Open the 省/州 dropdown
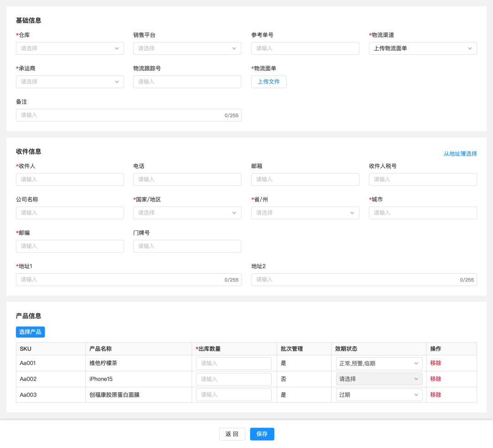Screen dimensions: 493x448 (305, 213)
